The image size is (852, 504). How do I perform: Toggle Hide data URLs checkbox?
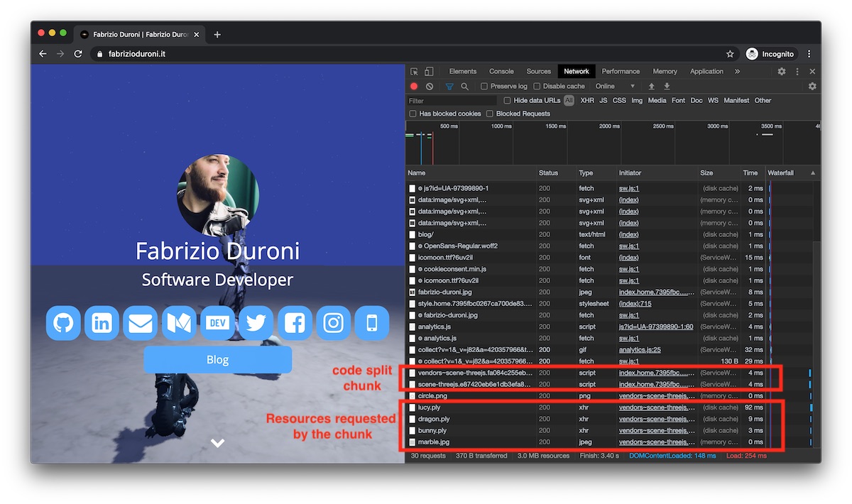click(x=507, y=101)
